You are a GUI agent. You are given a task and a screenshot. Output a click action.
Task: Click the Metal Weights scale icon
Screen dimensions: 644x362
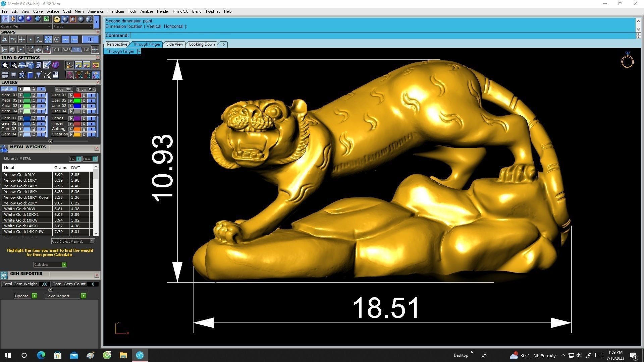click(x=4, y=149)
